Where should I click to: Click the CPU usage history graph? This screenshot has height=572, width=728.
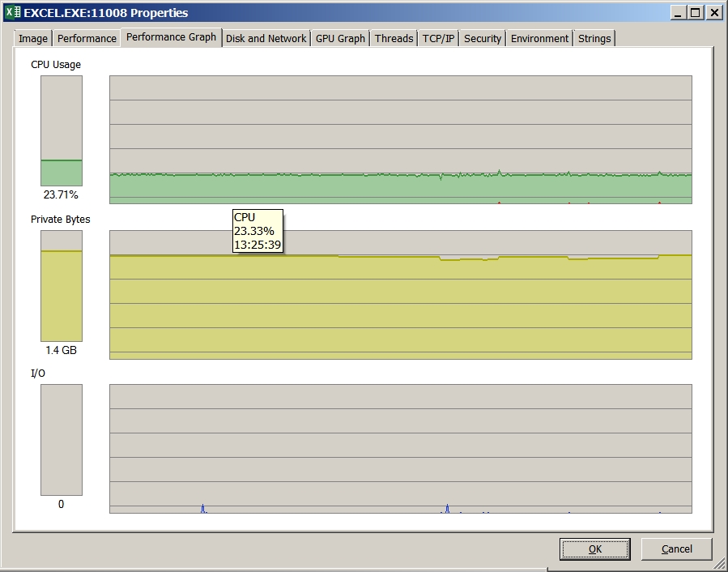(401, 139)
